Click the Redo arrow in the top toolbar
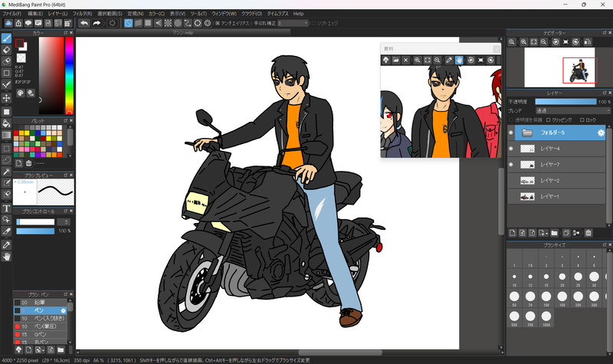 point(97,23)
